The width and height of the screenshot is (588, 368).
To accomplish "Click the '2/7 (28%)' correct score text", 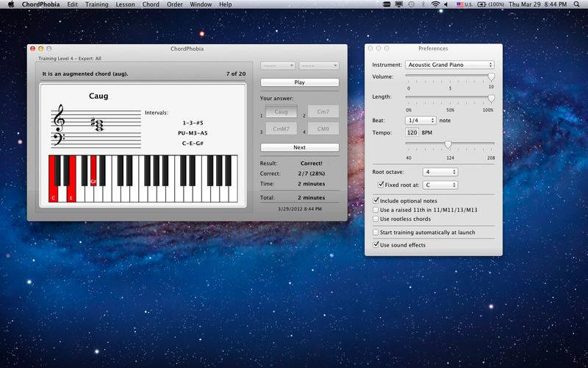I will [311, 174].
